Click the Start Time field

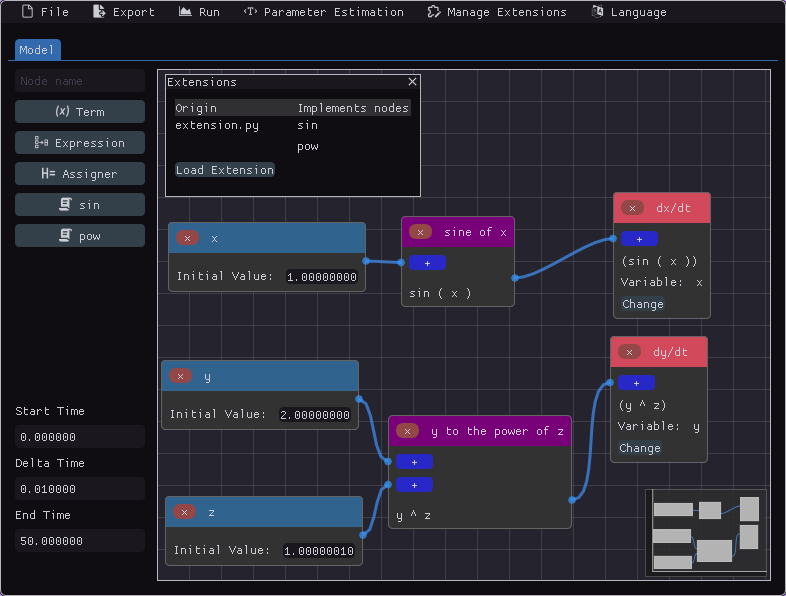coord(80,437)
